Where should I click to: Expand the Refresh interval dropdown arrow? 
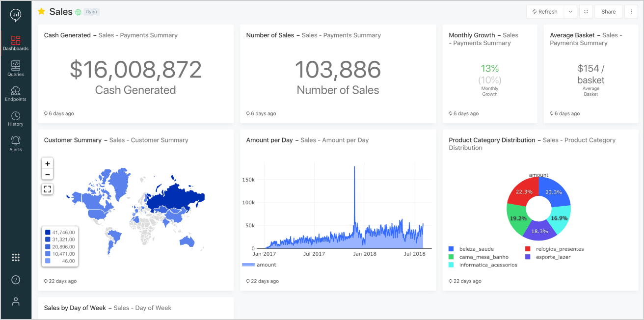(570, 12)
